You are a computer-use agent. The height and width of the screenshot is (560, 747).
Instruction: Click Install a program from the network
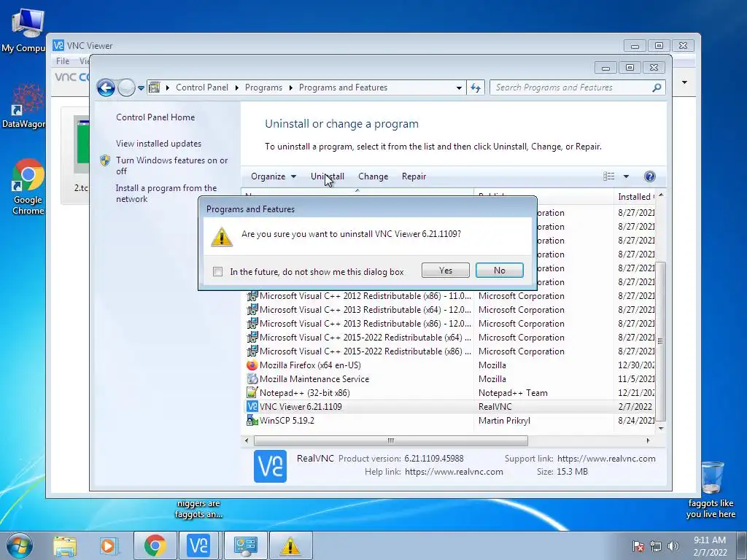coord(166,193)
